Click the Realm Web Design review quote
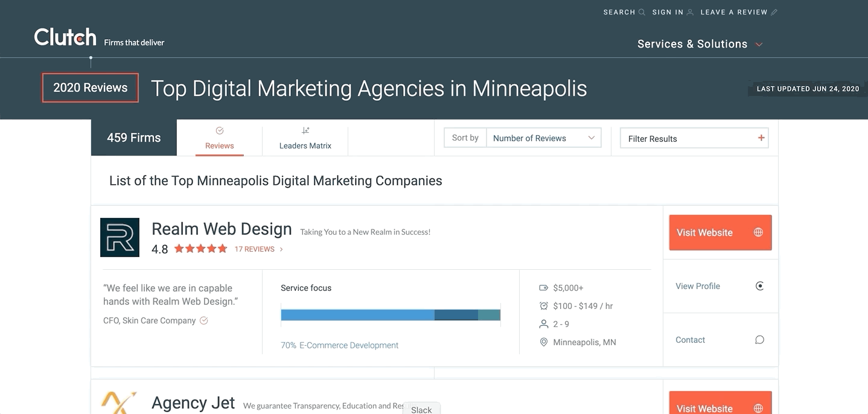 pyautogui.click(x=171, y=295)
